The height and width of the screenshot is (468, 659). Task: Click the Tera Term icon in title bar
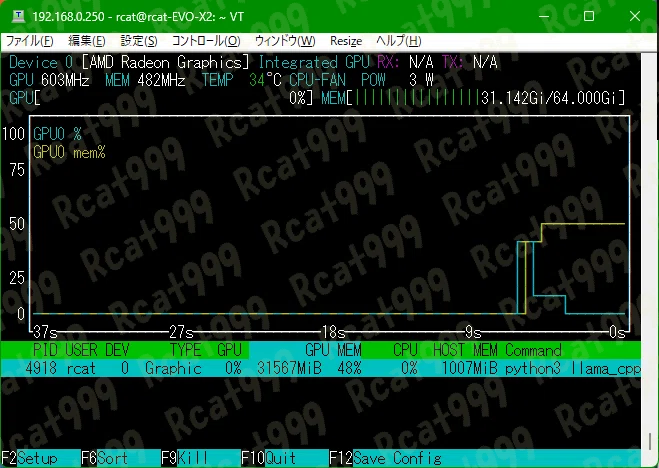[18, 16]
